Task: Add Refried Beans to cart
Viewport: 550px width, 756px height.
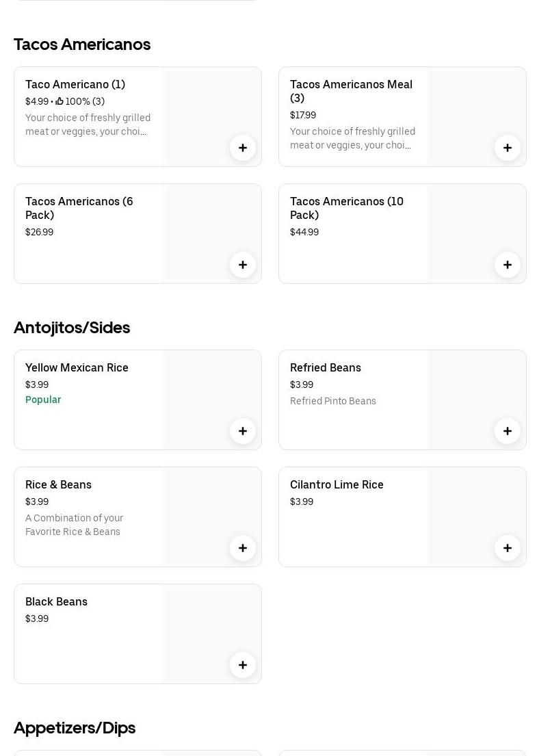Action: [508, 431]
